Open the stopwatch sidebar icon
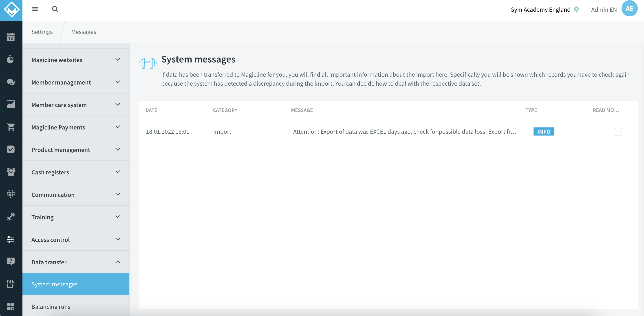Screen dimensions: 644x316 coord(10,59)
